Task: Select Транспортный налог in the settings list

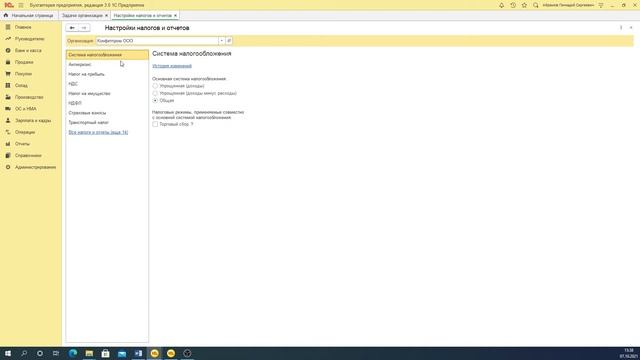Action: pyautogui.click(x=107, y=122)
